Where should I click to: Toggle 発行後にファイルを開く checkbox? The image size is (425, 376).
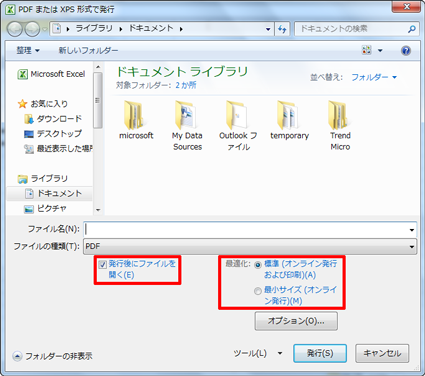102,265
